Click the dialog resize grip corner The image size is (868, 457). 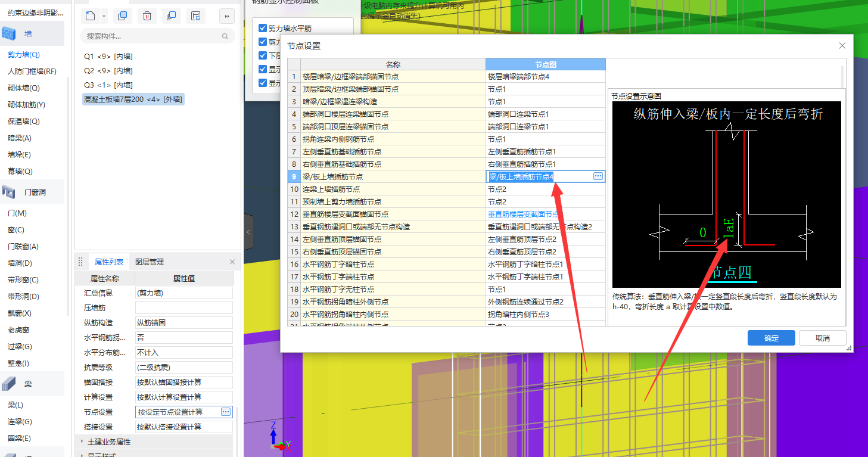[x=849, y=348]
